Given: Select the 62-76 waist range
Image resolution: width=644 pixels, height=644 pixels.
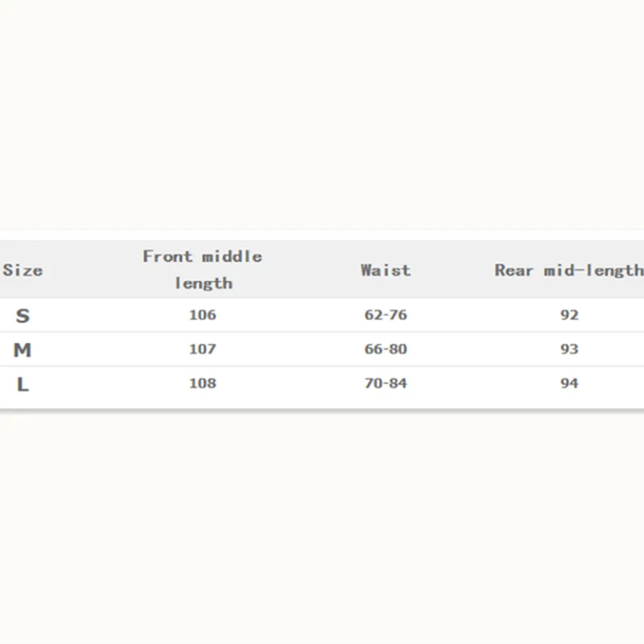Looking at the screenshot, I should 386,315.
